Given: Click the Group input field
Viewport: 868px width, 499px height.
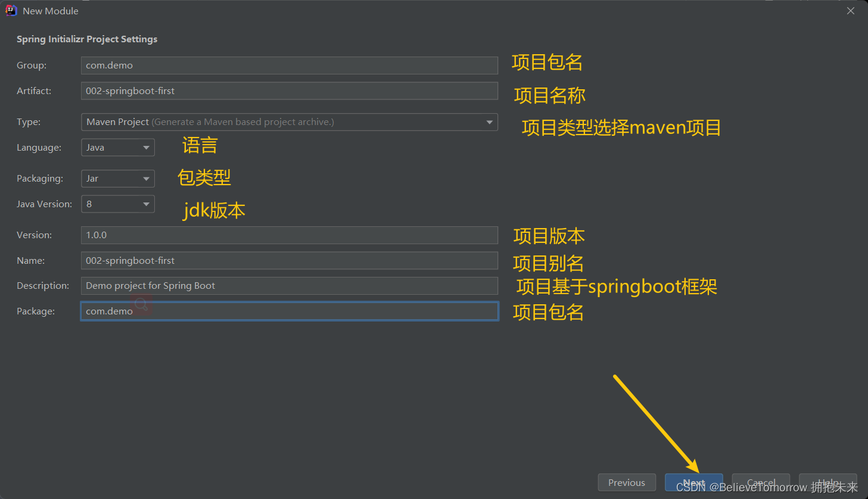Looking at the screenshot, I should (290, 66).
